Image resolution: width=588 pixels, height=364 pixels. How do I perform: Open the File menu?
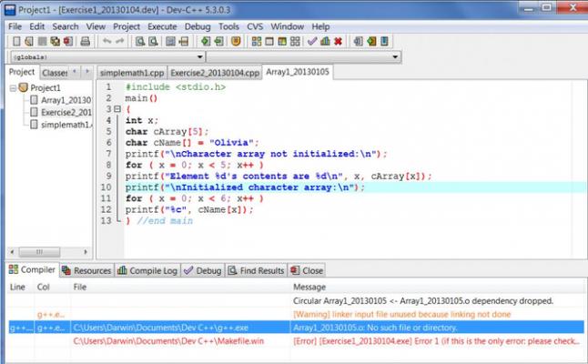click(x=15, y=26)
